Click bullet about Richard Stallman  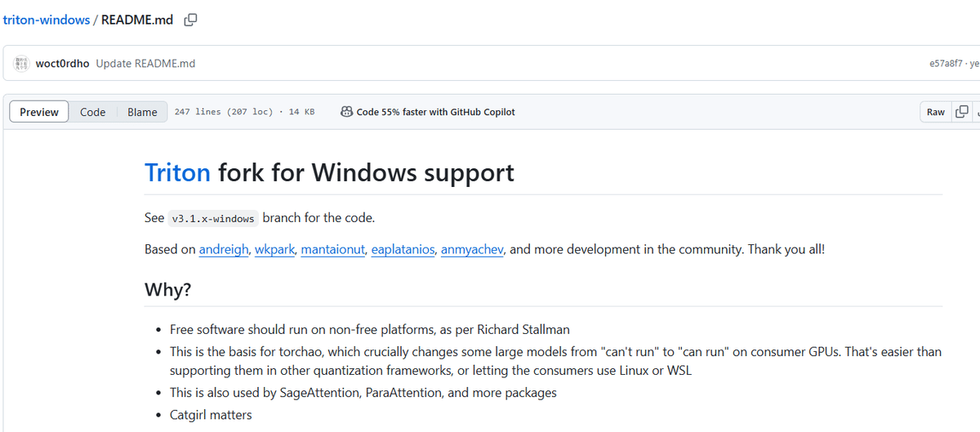[x=370, y=329]
